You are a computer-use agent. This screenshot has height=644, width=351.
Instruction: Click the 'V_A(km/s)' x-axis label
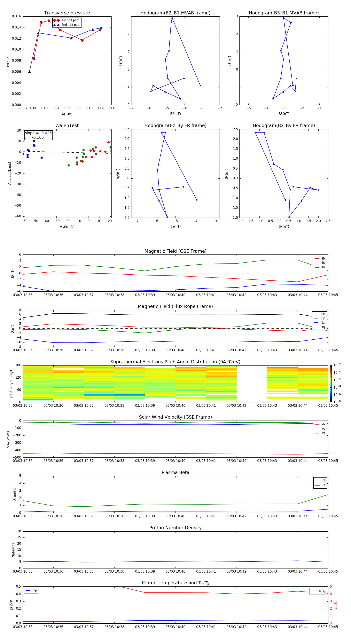click(x=67, y=227)
